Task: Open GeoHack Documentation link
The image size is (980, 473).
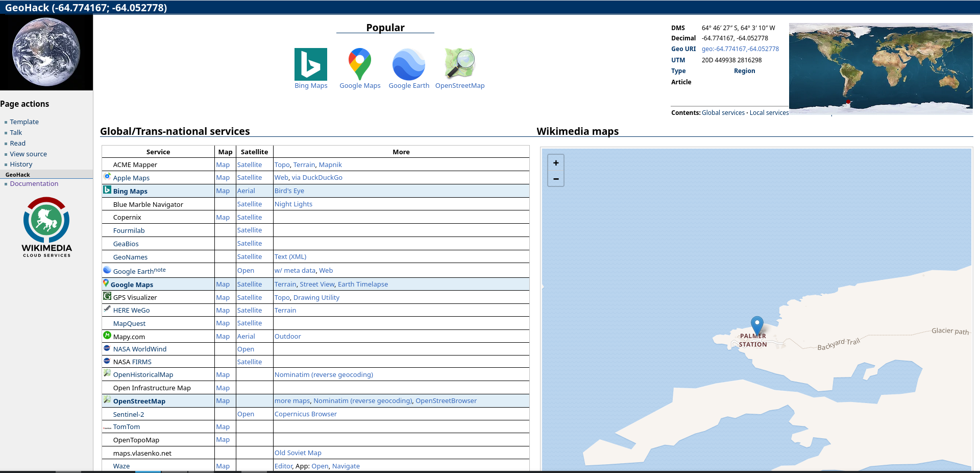Action: pyautogui.click(x=34, y=183)
